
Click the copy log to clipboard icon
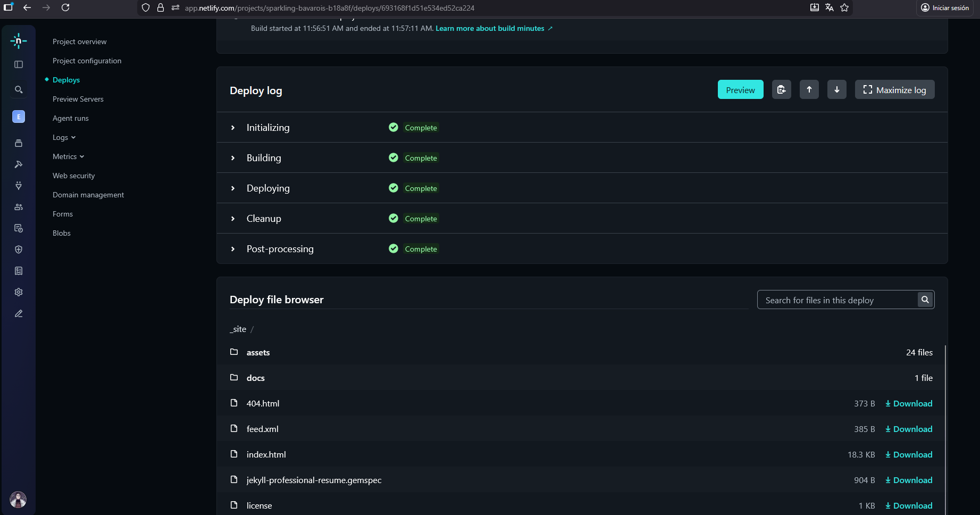pyautogui.click(x=781, y=90)
